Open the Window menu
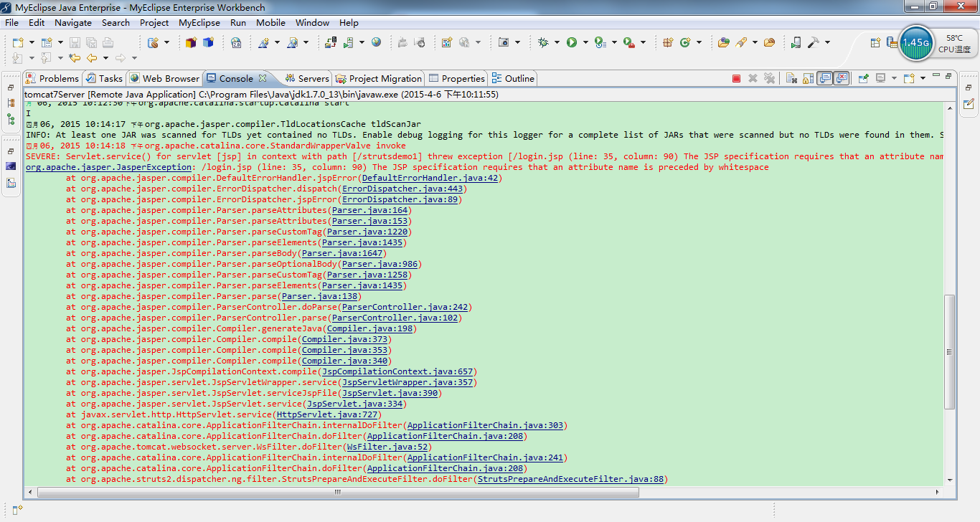Viewport: 980px width, 522px height. point(312,22)
